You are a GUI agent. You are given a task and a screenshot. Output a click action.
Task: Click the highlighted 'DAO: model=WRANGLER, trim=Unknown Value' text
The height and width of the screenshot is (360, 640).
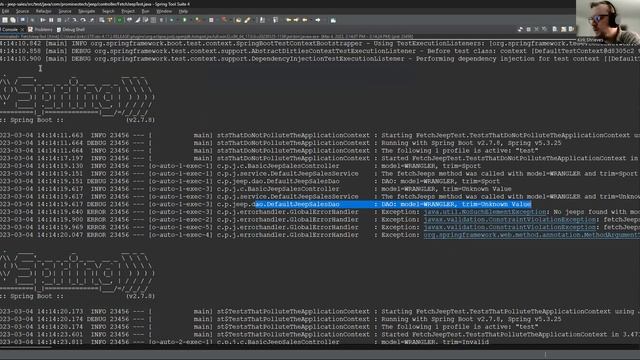[x=456, y=204]
